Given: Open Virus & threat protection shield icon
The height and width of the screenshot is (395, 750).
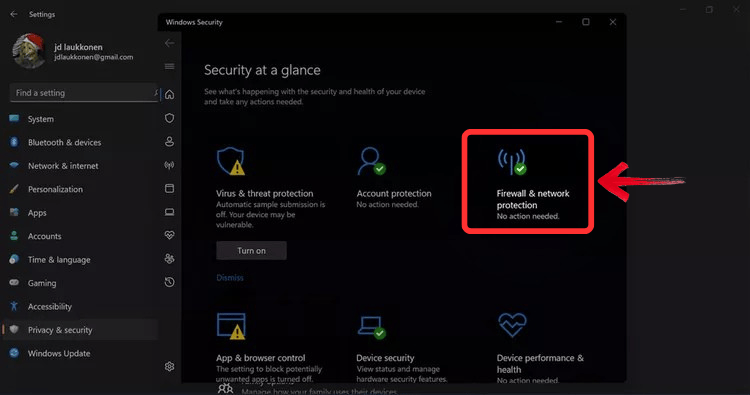Looking at the screenshot, I should (231, 161).
